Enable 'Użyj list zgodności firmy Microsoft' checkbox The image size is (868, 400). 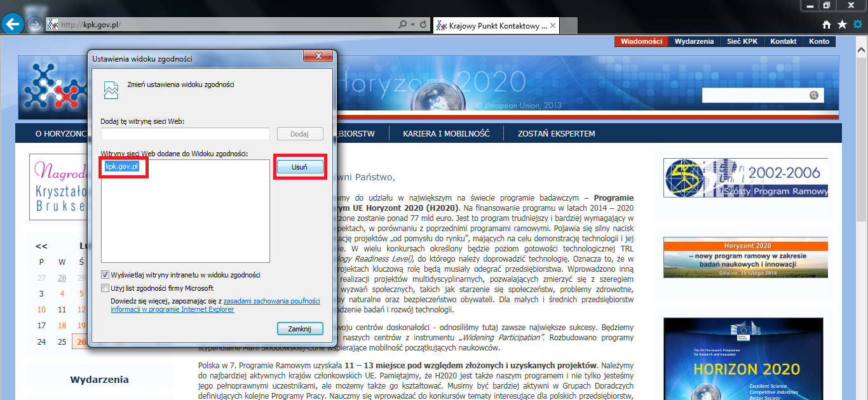click(105, 288)
